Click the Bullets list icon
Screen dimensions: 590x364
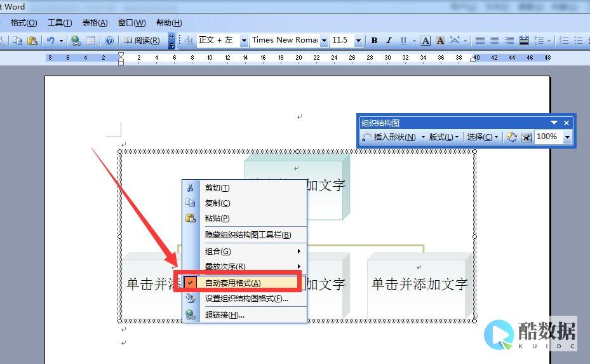pyautogui.click(x=579, y=40)
